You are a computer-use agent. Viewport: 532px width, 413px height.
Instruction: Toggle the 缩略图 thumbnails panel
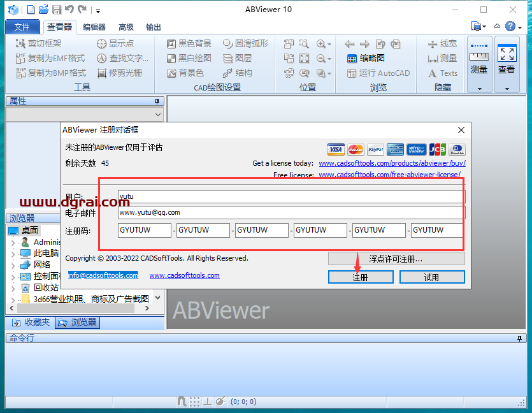[366, 59]
